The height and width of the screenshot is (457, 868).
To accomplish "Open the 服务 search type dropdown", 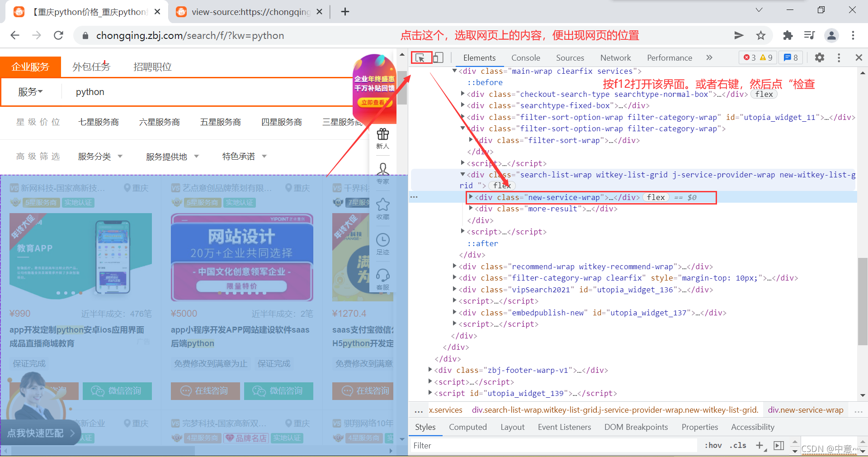I will pyautogui.click(x=30, y=92).
